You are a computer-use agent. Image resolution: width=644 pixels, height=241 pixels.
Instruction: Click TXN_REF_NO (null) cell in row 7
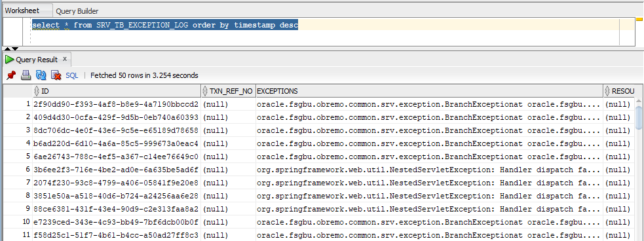point(229,183)
